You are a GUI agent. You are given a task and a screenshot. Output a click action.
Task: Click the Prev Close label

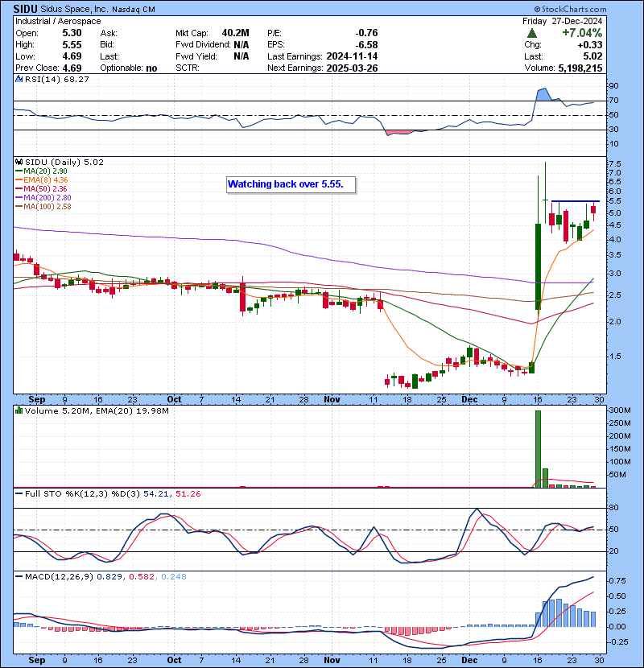coord(38,68)
